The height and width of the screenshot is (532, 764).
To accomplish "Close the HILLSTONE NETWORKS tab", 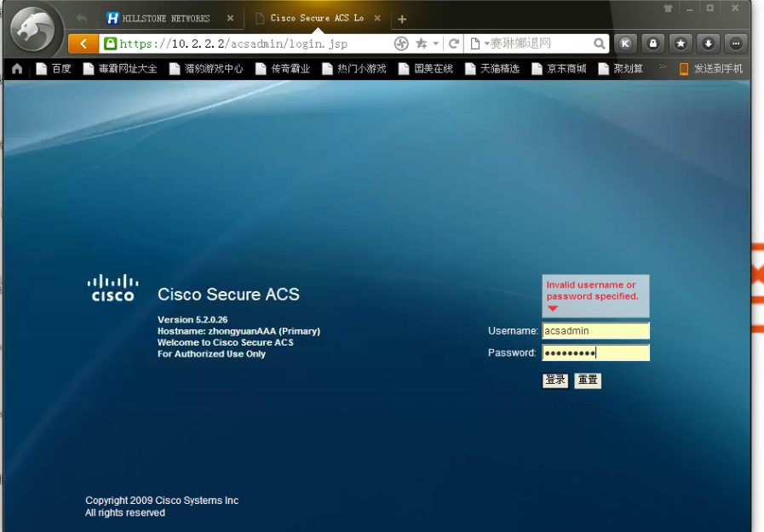I will coord(231,19).
